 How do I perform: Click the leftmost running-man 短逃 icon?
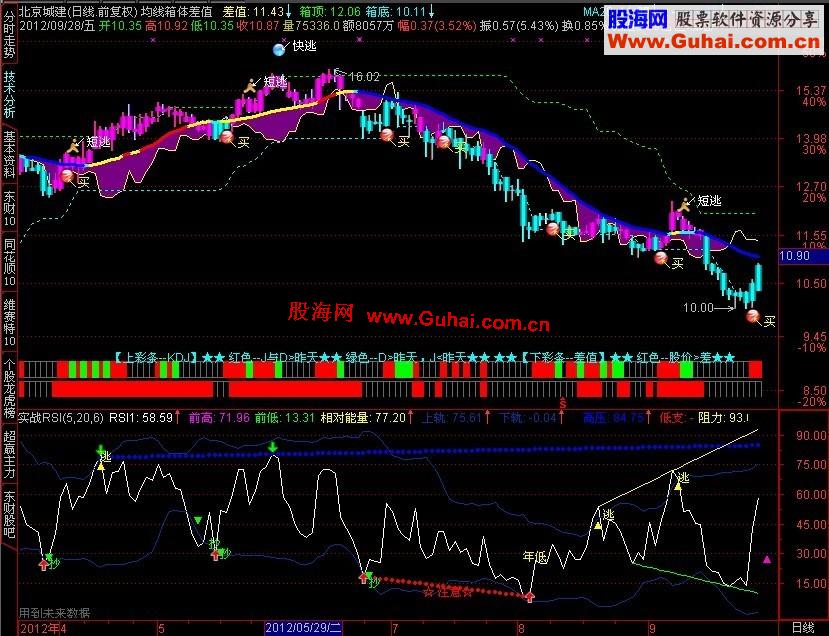[x=73, y=145]
